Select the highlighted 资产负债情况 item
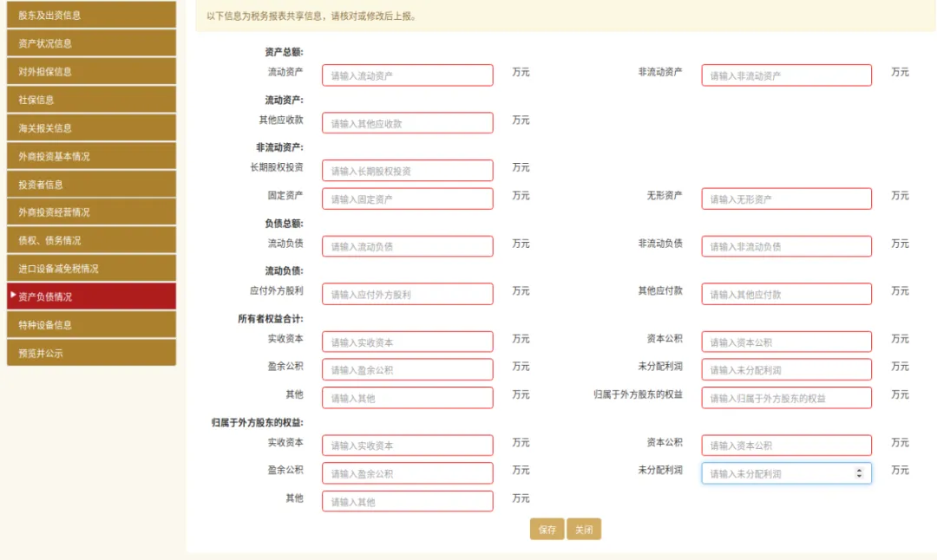Viewport: 937px width, 560px height. click(91, 297)
